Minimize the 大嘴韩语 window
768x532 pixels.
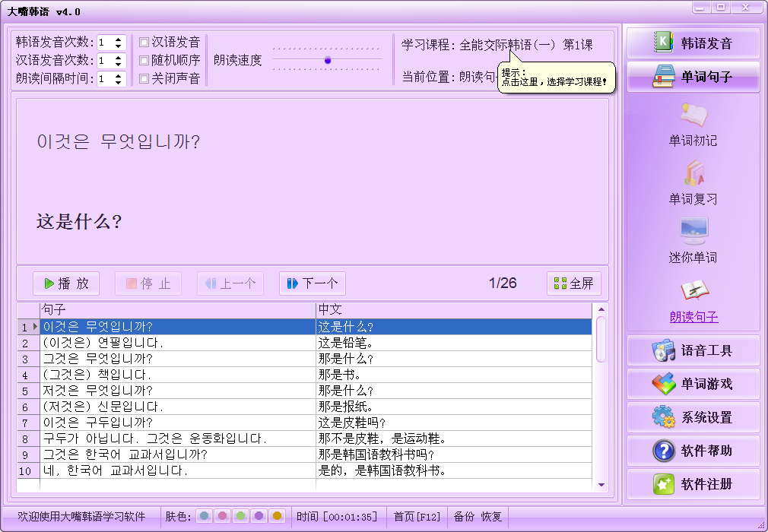(701, 8)
